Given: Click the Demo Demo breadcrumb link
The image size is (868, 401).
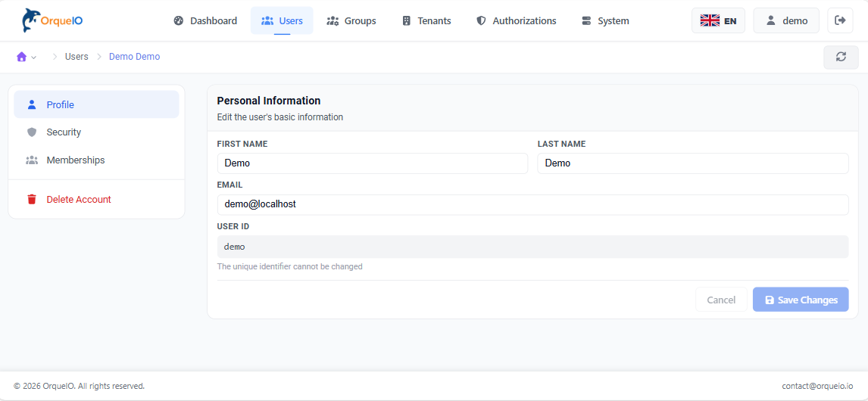Looking at the screenshot, I should tap(135, 57).
